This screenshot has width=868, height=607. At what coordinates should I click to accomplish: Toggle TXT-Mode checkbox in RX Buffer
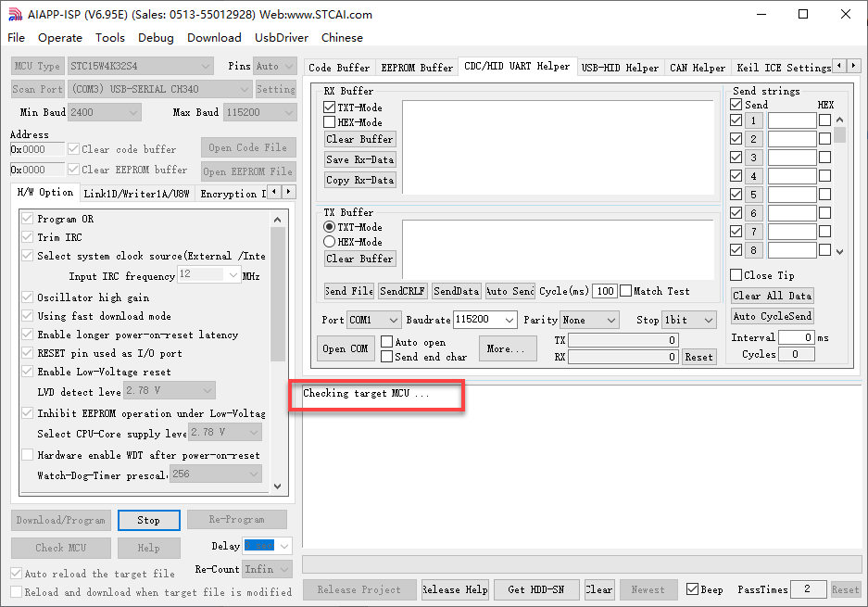click(x=330, y=107)
